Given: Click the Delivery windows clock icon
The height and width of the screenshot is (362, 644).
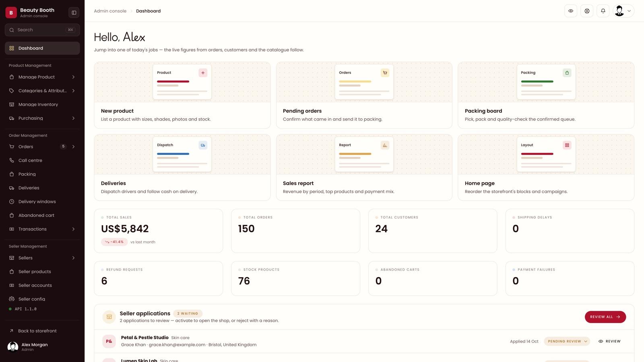Looking at the screenshot, I should click(12, 202).
